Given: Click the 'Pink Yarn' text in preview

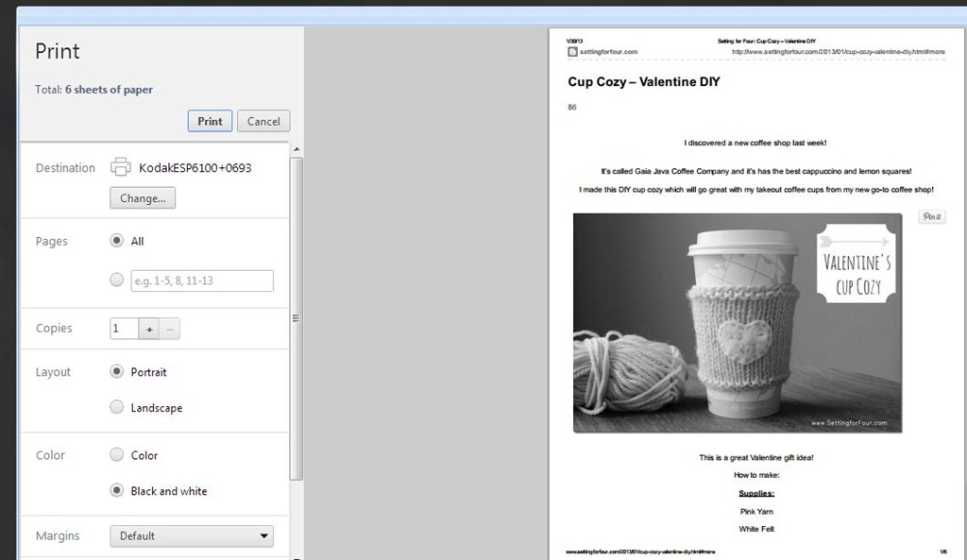Looking at the screenshot, I should (x=756, y=511).
